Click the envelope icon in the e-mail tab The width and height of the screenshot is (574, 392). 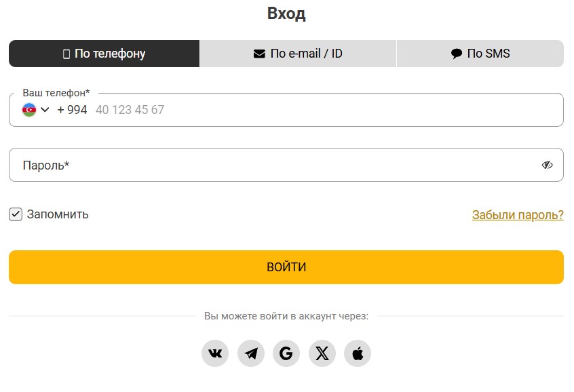point(259,54)
